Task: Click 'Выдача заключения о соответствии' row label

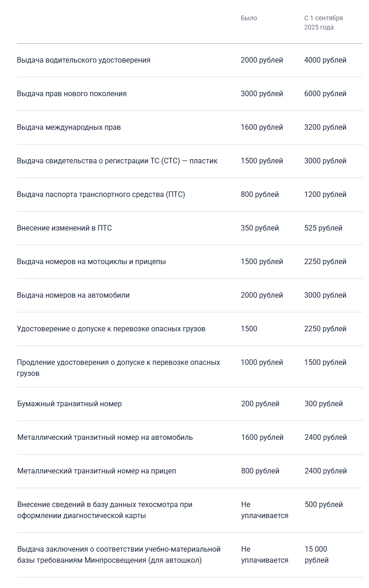Action: 119,554
